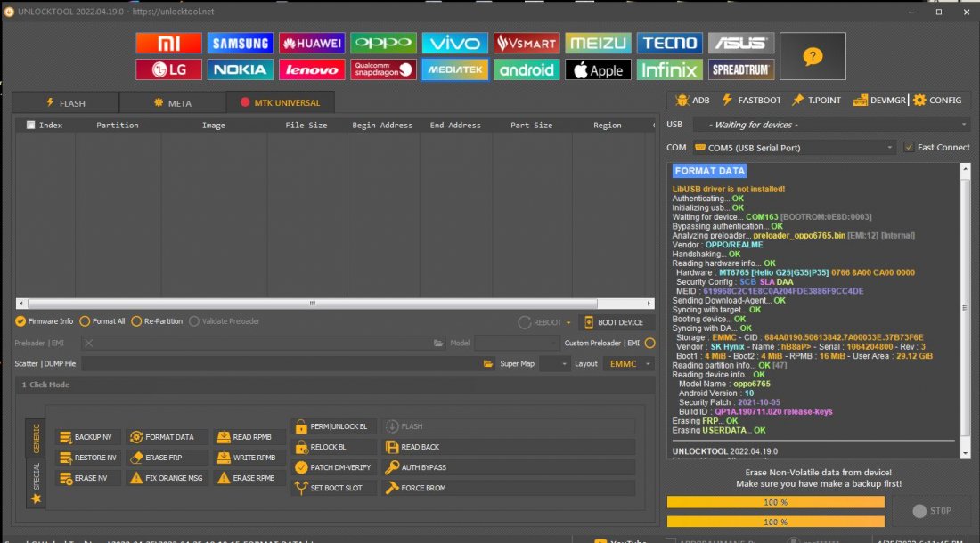This screenshot has width=980, height=543.
Task: Select the Huawei brand logo
Action: [312, 43]
